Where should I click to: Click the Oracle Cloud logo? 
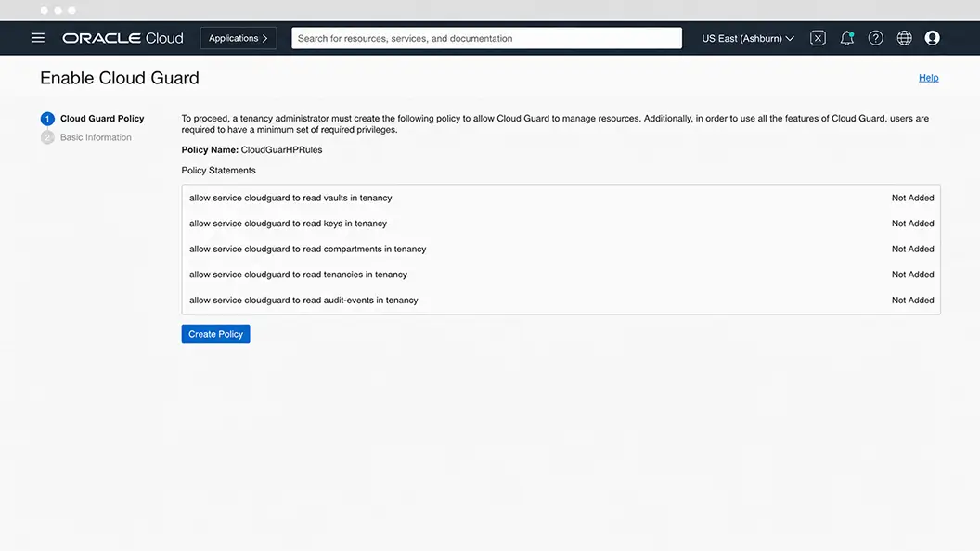(x=122, y=38)
